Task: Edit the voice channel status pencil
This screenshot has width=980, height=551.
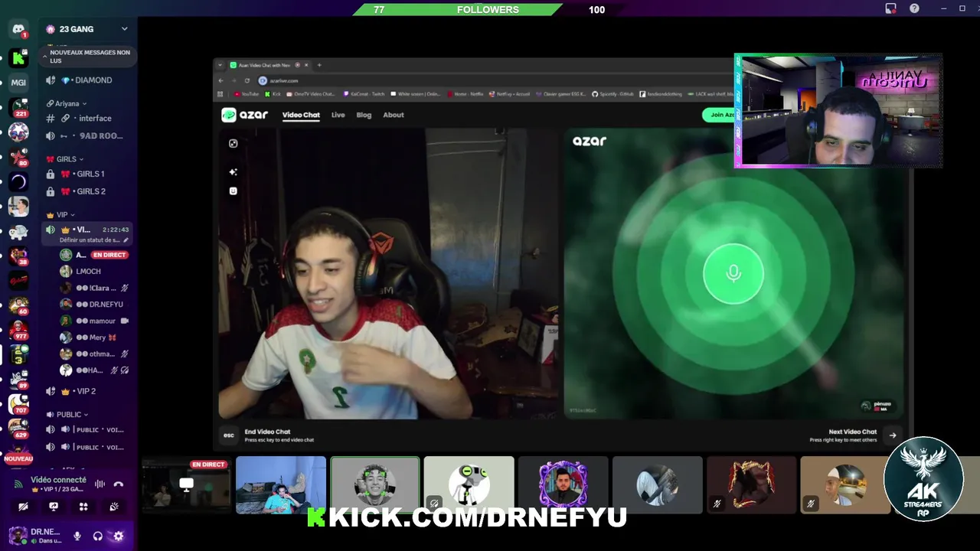Action: [126, 240]
